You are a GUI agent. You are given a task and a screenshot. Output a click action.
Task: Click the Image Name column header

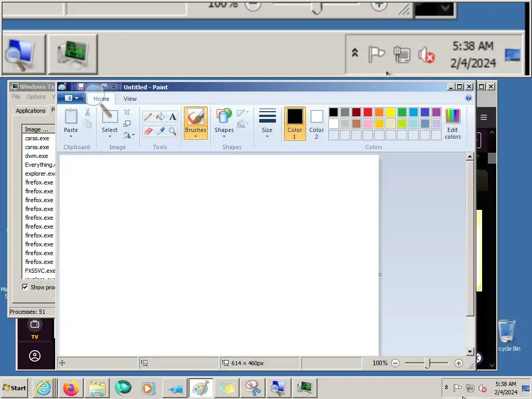38,129
